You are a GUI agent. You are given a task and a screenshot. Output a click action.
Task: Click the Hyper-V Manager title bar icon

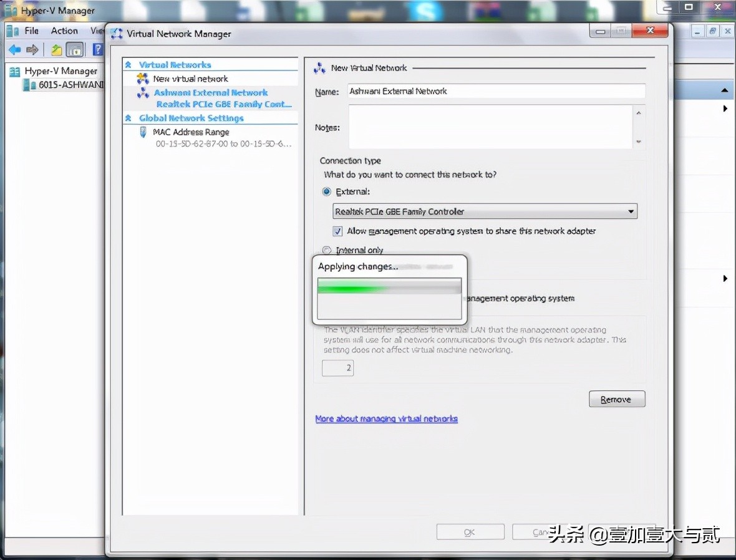(x=11, y=11)
